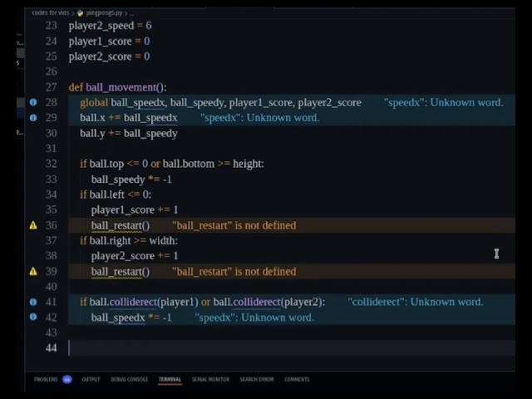Click 'ball_speedx *= -1' on line 42
This screenshot has width=532, height=399.
coord(131,318)
